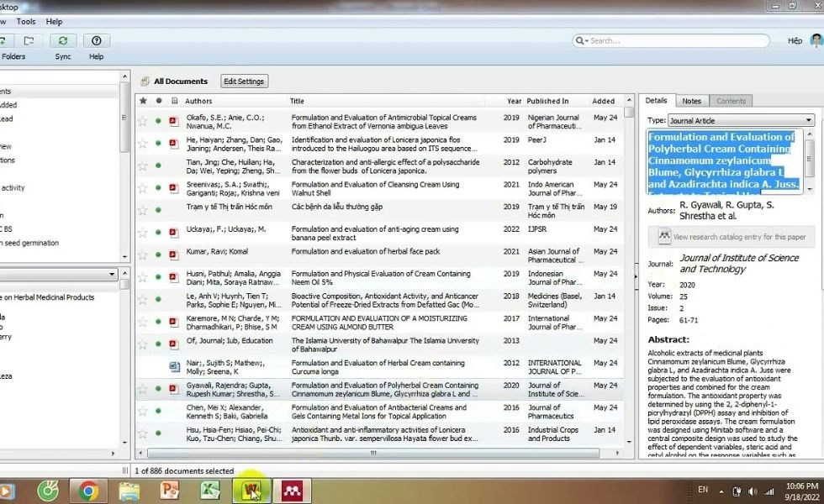Collapse the details panel side arrow

(636, 276)
